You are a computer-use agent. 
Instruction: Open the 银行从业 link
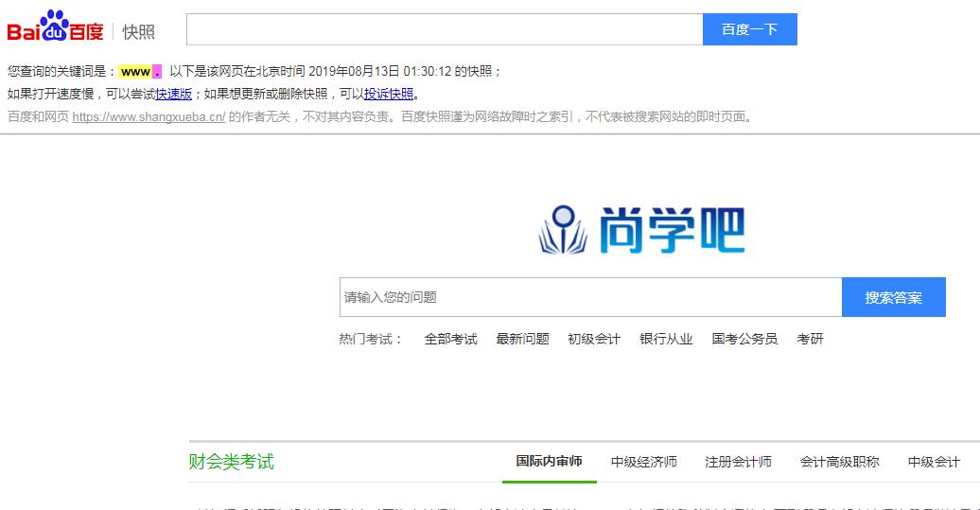666,339
